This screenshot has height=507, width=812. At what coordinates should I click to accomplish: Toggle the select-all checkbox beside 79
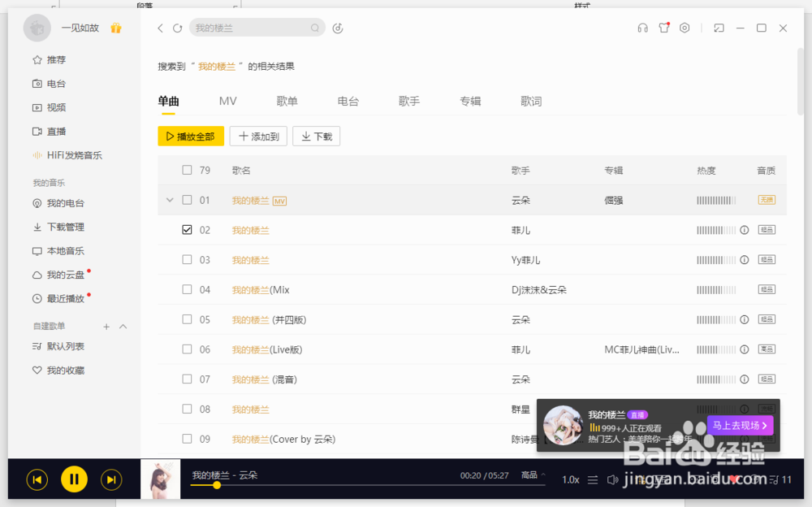coord(187,170)
